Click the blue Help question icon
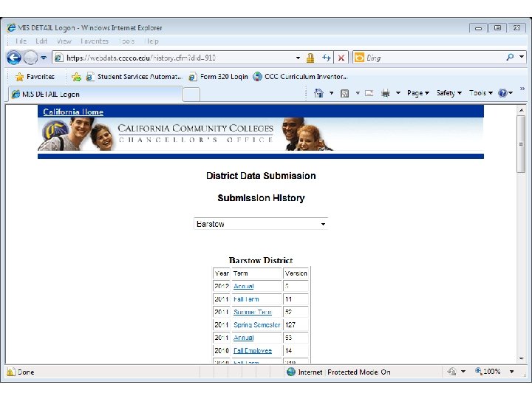This screenshot has height=399, width=532. tap(502, 93)
